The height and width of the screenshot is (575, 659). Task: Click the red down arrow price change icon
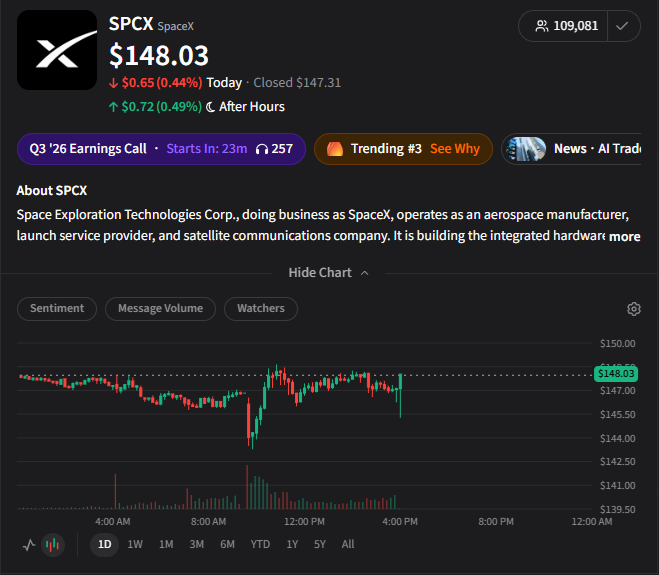(x=113, y=83)
